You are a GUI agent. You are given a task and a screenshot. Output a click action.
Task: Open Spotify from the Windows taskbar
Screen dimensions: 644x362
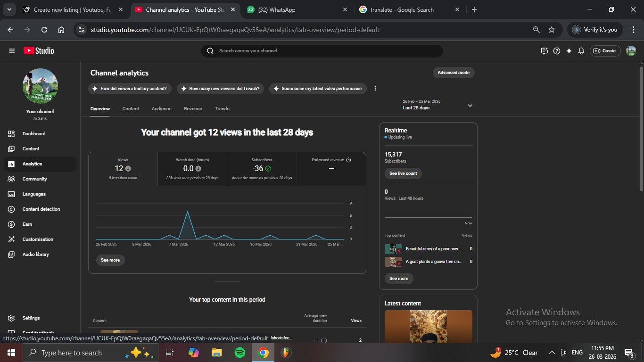tap(239, 353)
